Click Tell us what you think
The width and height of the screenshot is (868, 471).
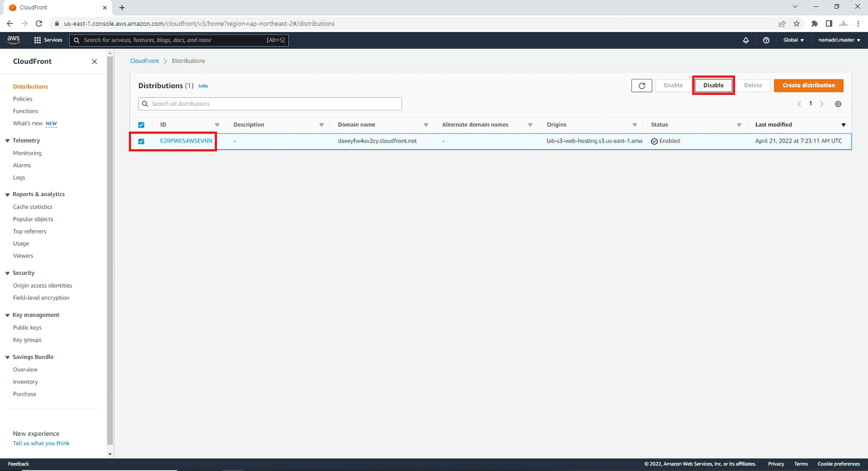(x=41, y=443)
